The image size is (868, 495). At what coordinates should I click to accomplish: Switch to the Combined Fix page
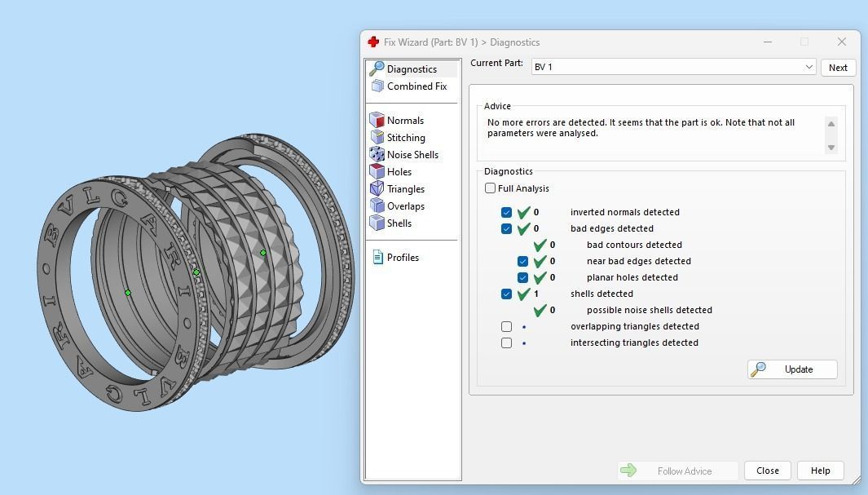tap(416, 86)
